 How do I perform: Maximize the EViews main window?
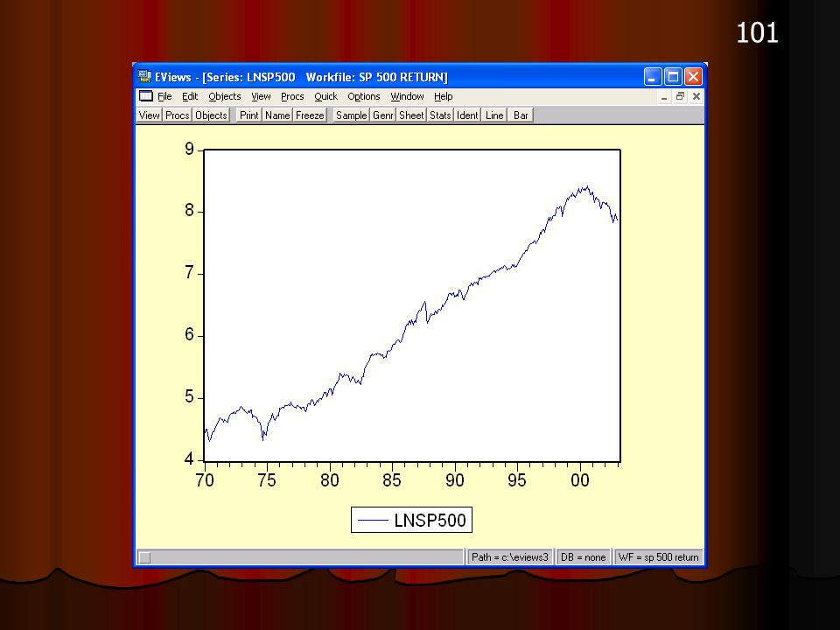click(673, 77)
